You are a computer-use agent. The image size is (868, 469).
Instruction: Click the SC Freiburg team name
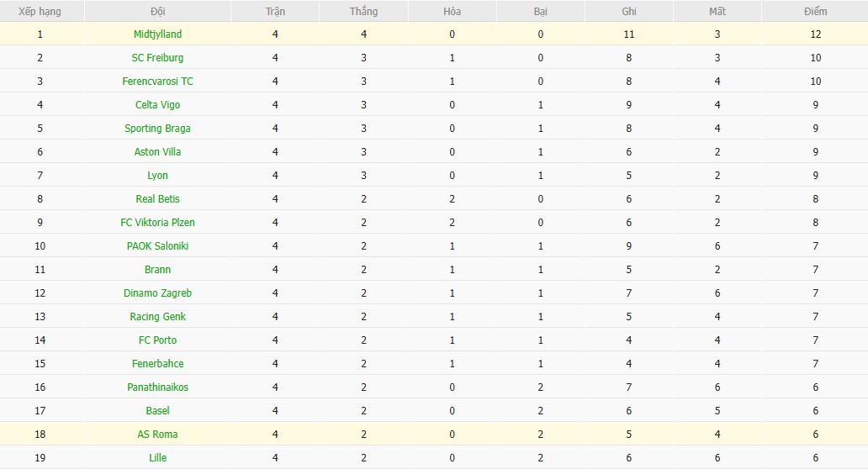(x=157, y=58)
